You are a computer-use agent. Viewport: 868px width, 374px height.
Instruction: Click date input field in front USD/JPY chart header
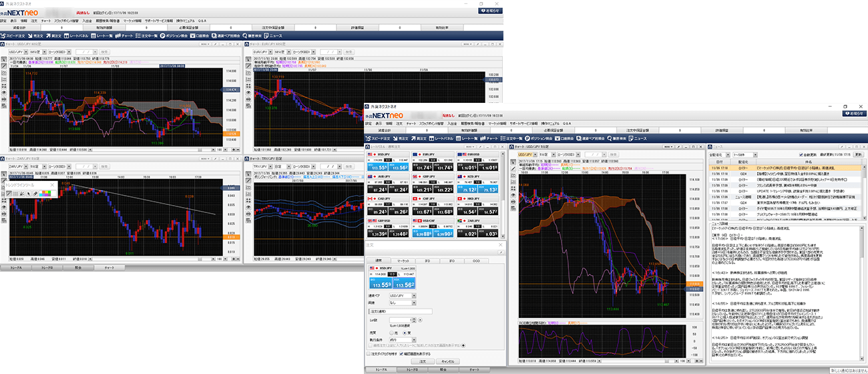[595, 154]
